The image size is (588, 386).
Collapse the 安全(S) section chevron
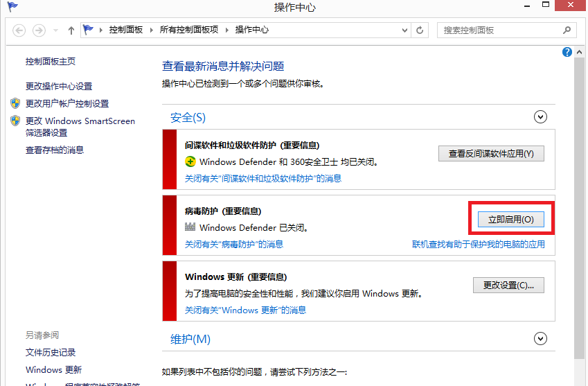click(540, 117)
